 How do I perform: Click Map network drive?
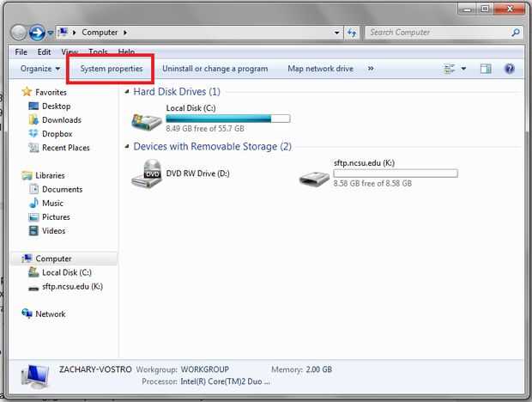coord(320,69)
